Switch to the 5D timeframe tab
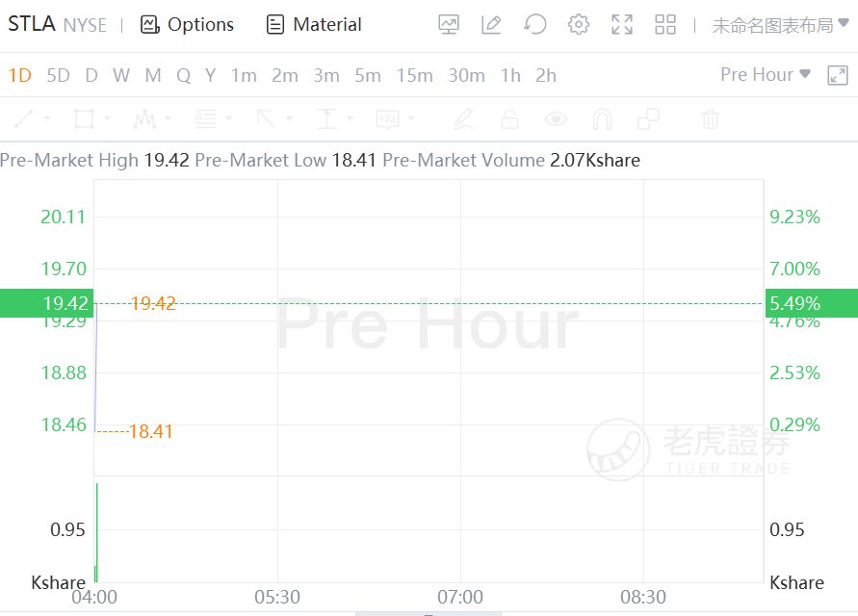Viewport: 858px width, 616px height. pos(59,75)
